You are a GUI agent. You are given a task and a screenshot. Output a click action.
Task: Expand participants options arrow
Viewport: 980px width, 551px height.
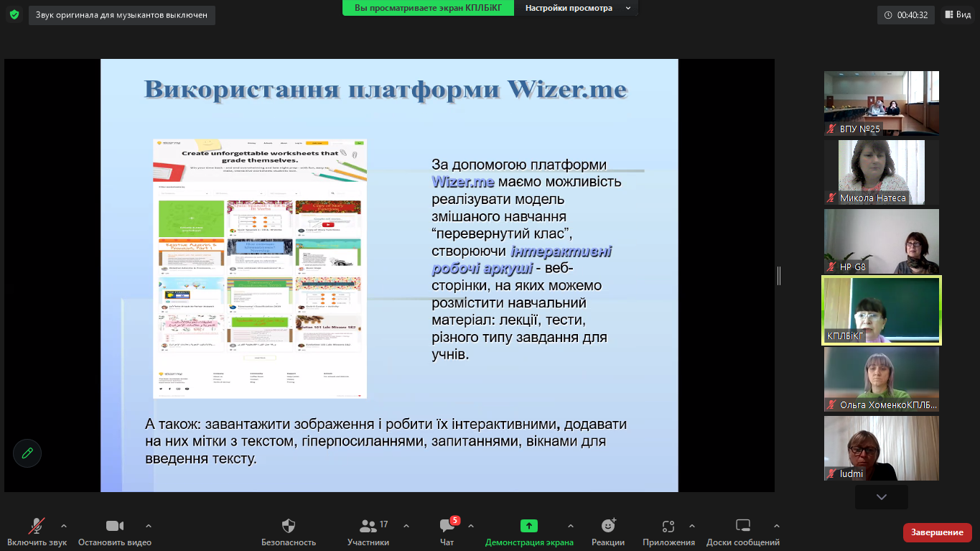coord(406,525)
